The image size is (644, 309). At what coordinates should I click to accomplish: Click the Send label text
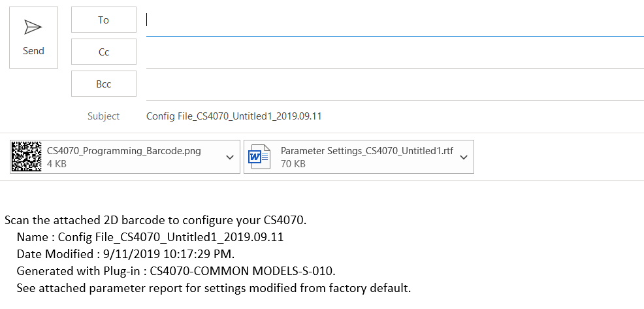pos(33,51)
